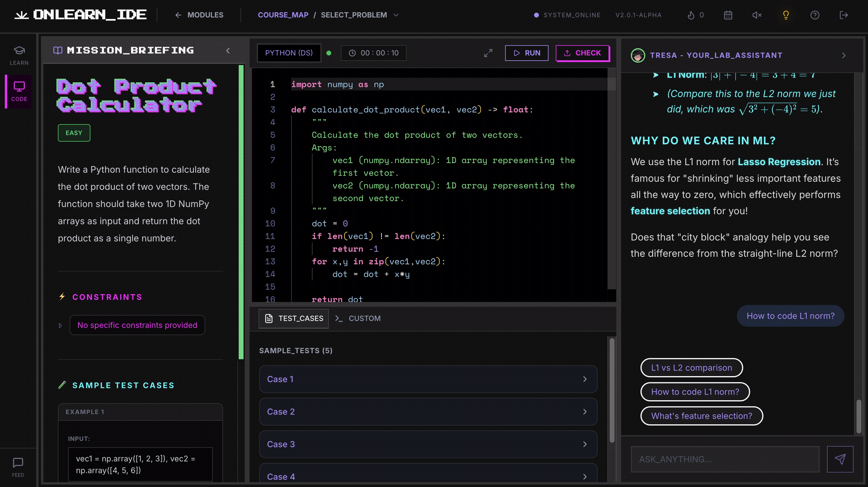Click the lightbulb hint icon

pyautogui.click(x=786, y=15)
